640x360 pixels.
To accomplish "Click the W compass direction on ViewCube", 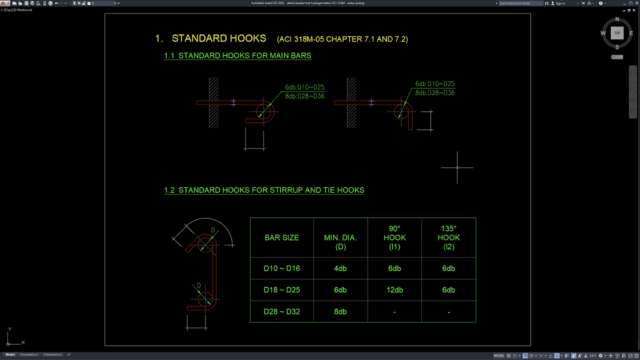I will point(603,33).
